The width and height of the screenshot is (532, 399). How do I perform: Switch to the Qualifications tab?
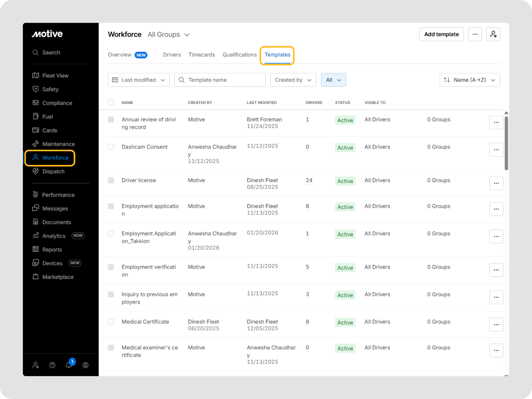tap(239, 55)
